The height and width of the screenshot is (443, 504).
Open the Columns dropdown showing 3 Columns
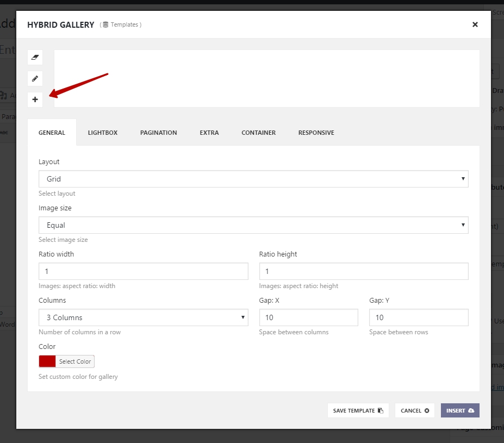(x=144, y=317)
